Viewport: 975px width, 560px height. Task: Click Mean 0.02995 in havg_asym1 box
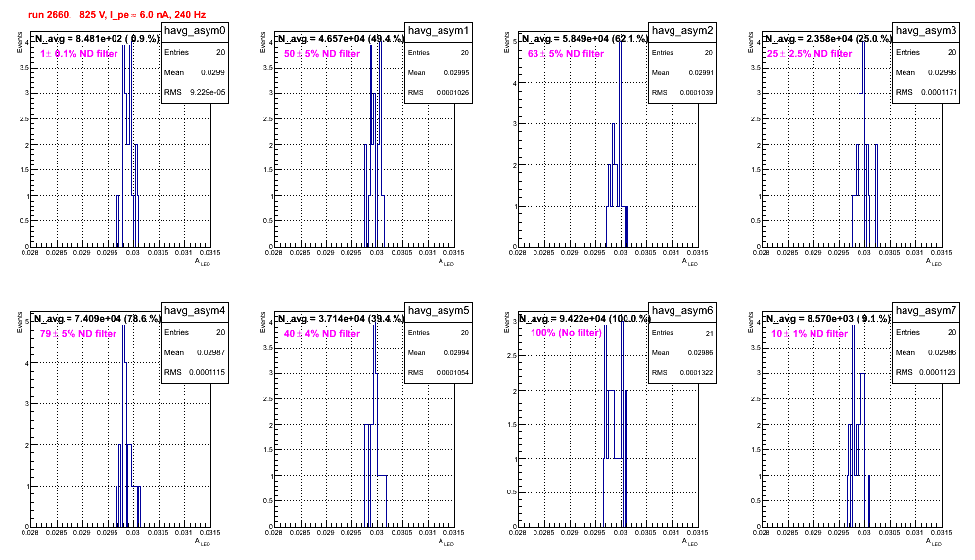coord(439,72)
